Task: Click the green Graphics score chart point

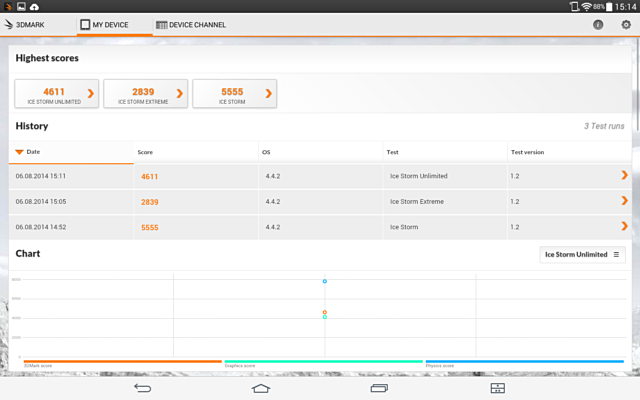Action: pos(324,317)
